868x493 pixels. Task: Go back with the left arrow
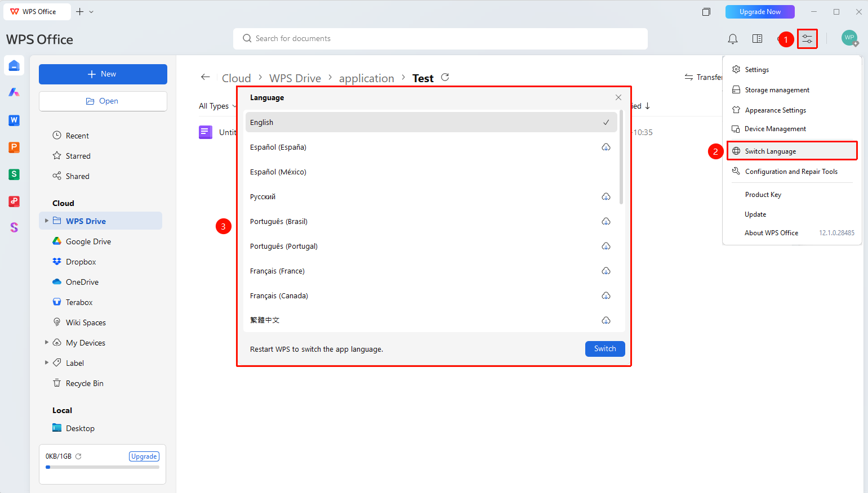coord(206,77)
